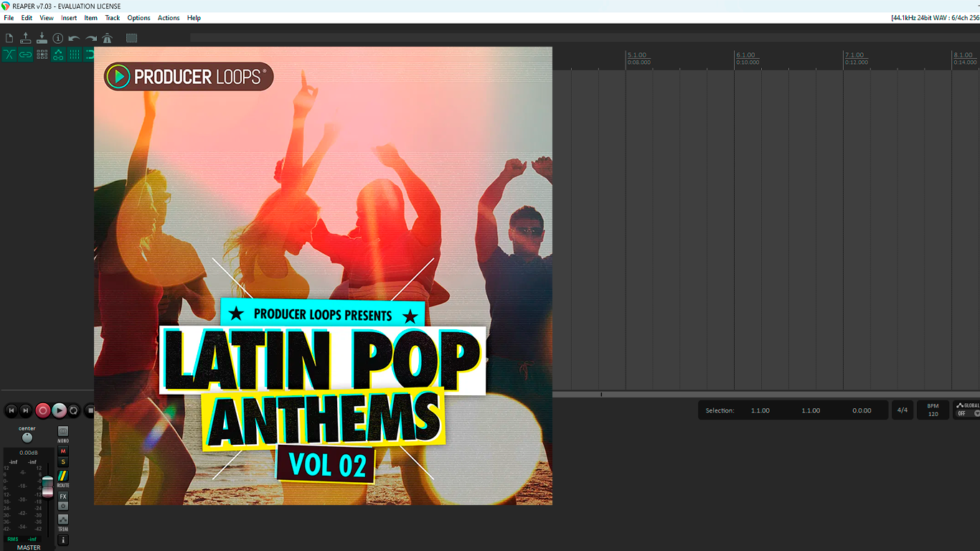980x551 pixels.
Task: Open the Insert menu
Action: coord(69,18)
